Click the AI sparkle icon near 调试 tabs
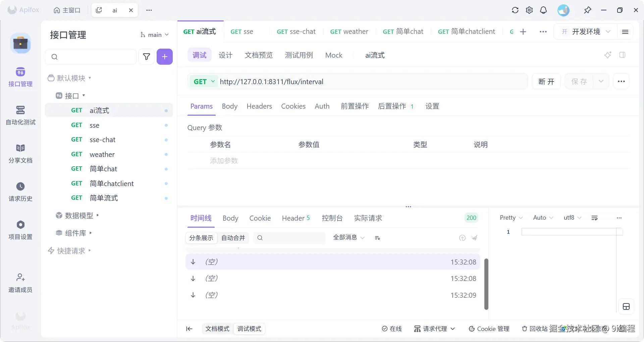This screenshot has width=644, height=342. pyautogui.click(x=608, y=55)
